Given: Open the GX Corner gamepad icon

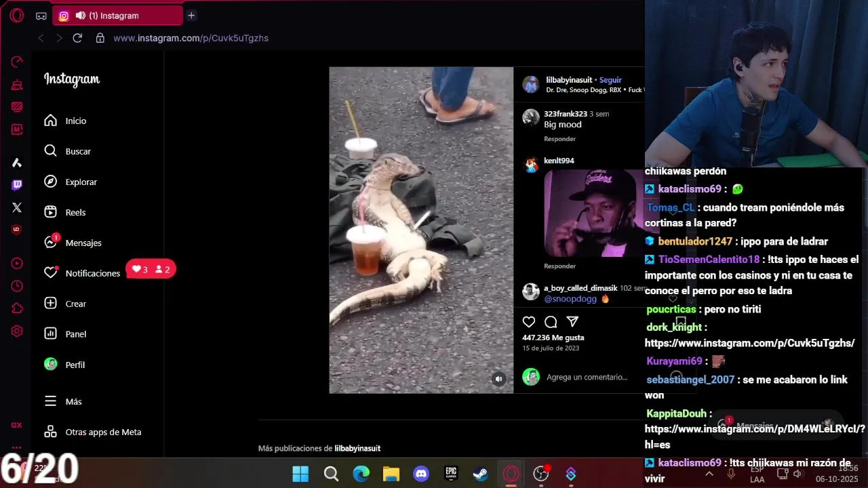Looking at the screenshot, I should coord(41,16).
